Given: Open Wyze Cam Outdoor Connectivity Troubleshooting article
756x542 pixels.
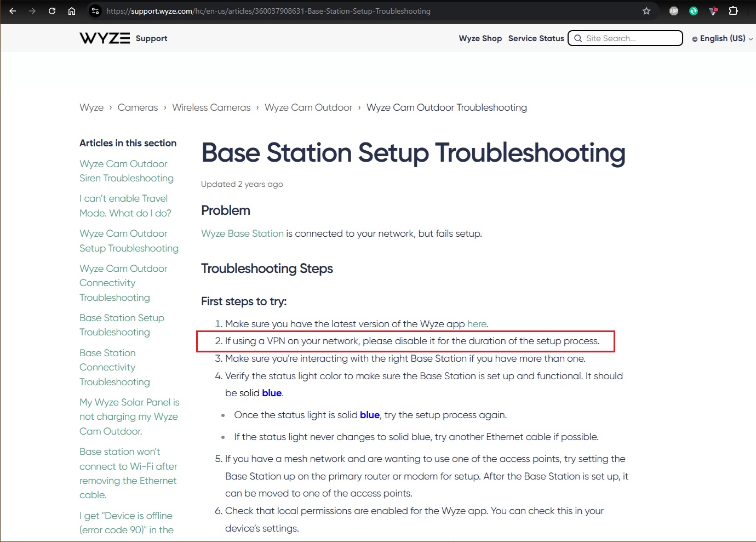Looking at the screenshot, I should point(123,283).
